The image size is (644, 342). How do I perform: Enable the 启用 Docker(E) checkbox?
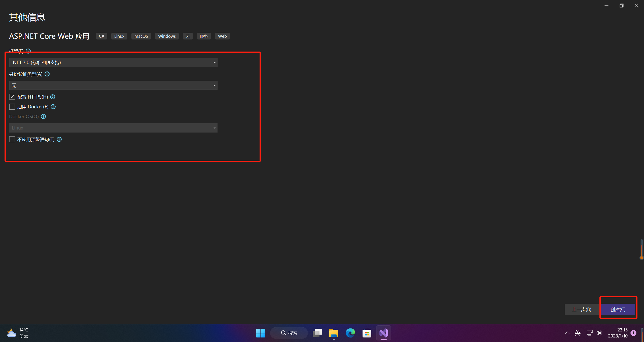pyautogui.click(x=12, y=107)
